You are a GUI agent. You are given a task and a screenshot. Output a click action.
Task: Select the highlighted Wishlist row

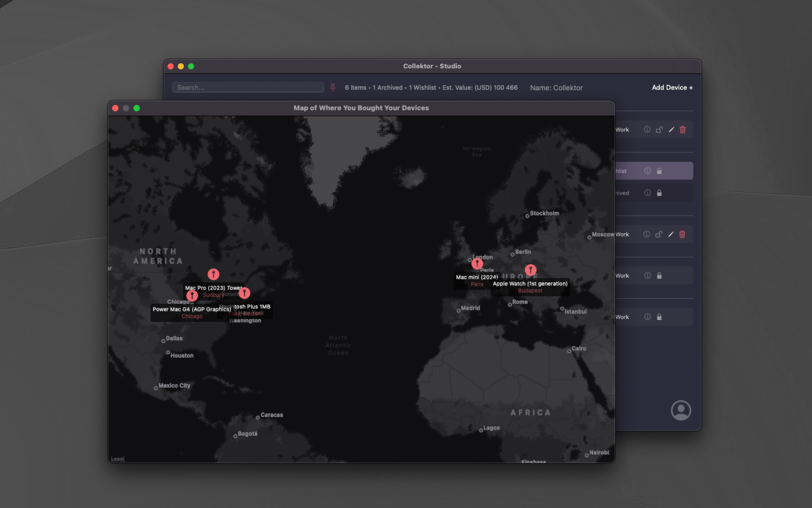654,171
